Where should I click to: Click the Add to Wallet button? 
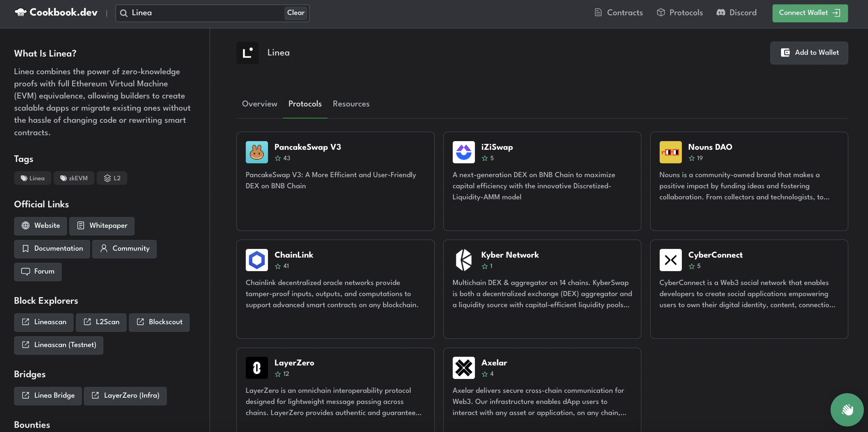pos(809,53)
